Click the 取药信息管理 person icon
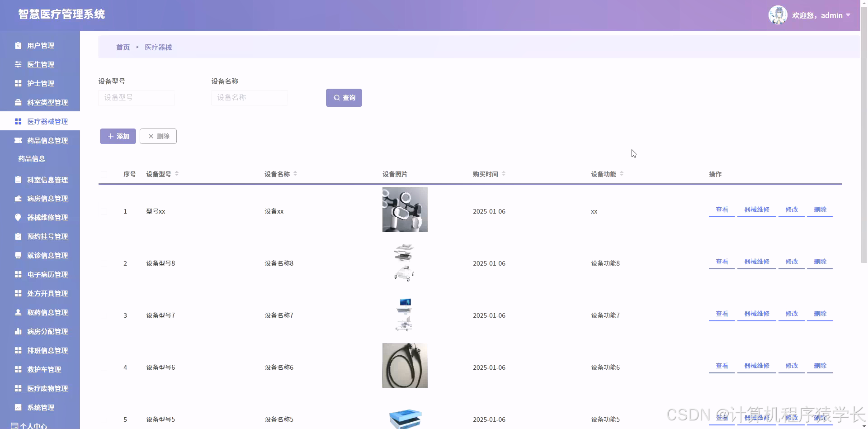 pos(18,312)
